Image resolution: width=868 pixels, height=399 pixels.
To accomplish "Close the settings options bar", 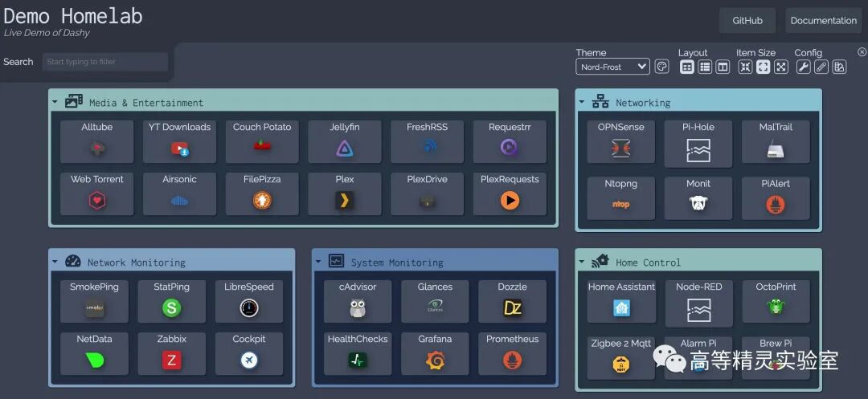I will (x=862, y=52).
